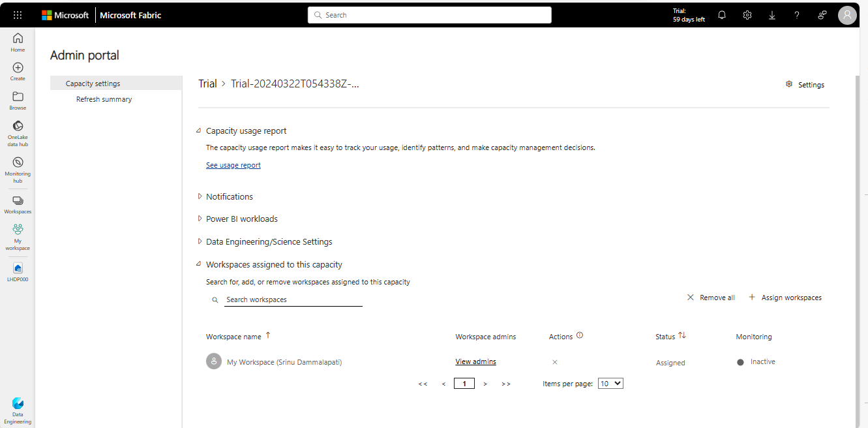This screenshot has width=868, height=428.
Task: Open the Workspaces pane
Action: click(x=18, y=204)
